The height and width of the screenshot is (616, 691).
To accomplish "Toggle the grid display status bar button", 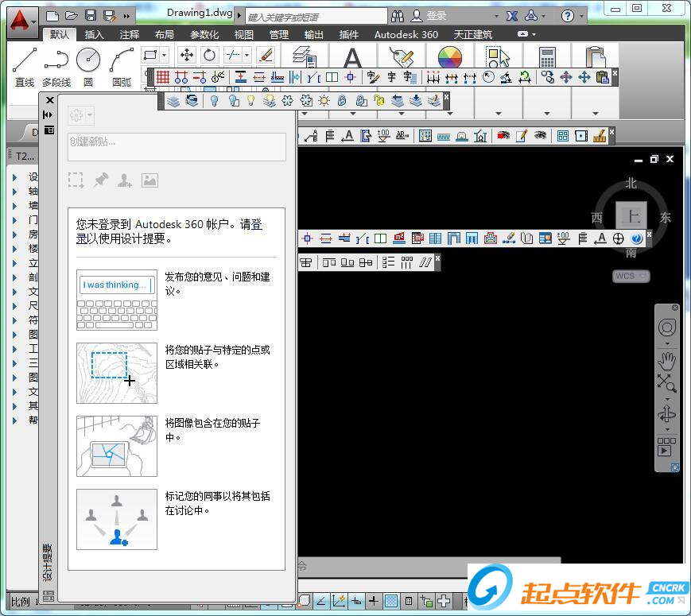I will point(391,601).
